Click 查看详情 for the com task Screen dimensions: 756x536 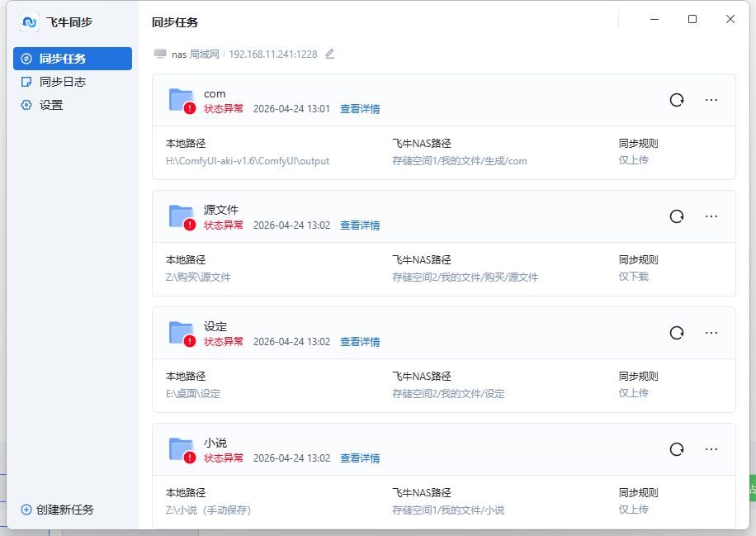click(360, 108)
